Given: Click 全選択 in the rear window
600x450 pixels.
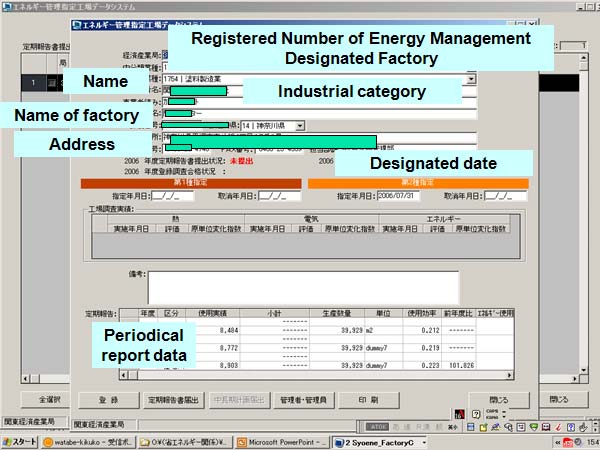Looking at the screenshot, I should (x=46, y=399).
